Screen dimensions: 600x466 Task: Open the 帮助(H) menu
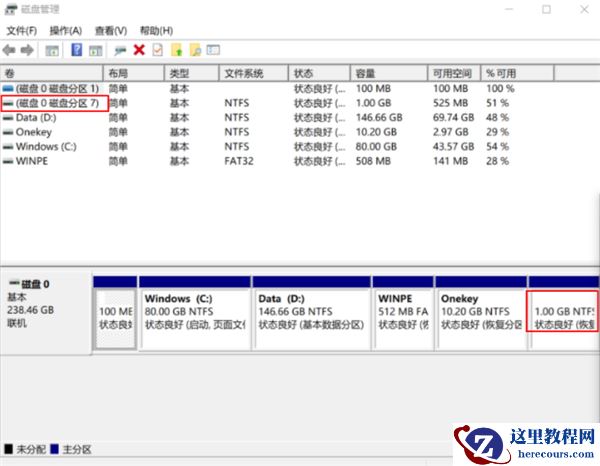157,31
